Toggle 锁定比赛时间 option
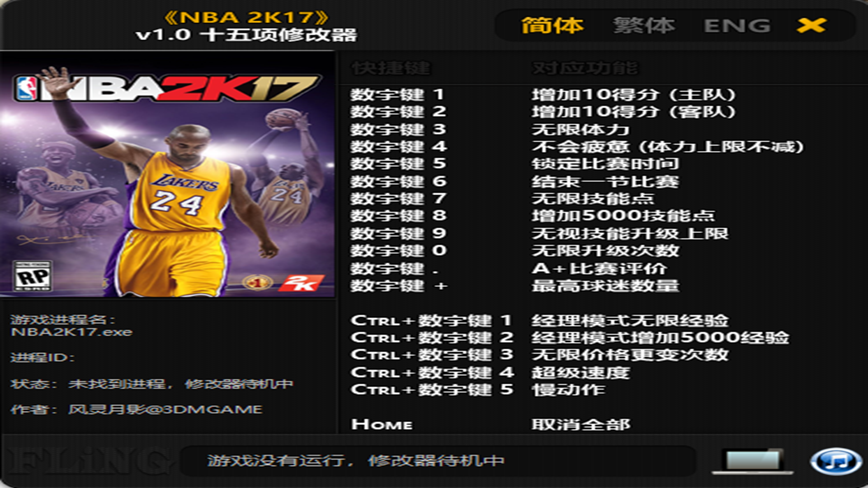The image size is (868, 488). [x=605, y=164]
